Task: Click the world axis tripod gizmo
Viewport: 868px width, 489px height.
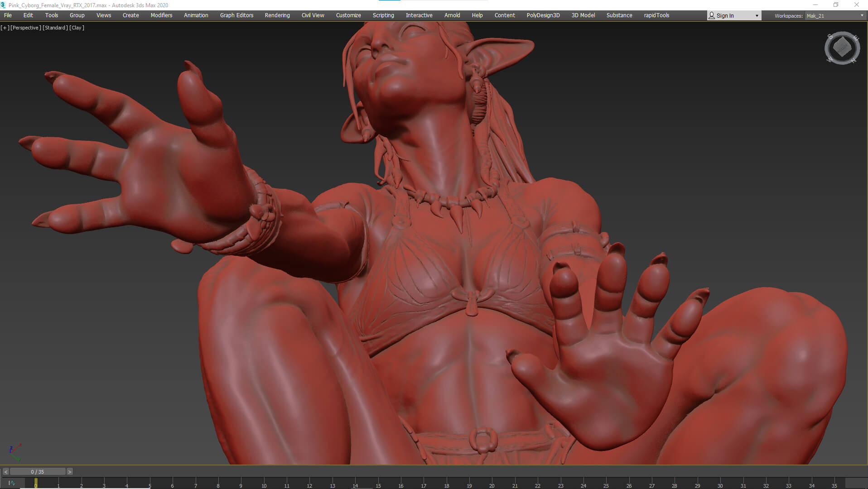Action: pos(15,452)
